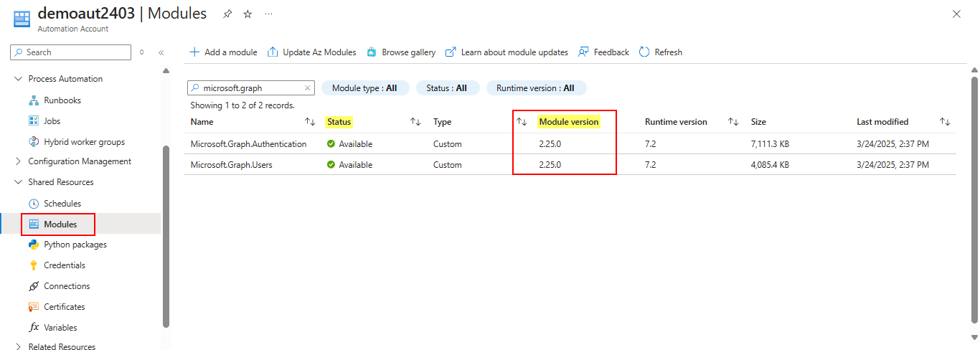The image size is (980, 350).
Task: Open Learn about module updates link
Action: pos(507,52)
